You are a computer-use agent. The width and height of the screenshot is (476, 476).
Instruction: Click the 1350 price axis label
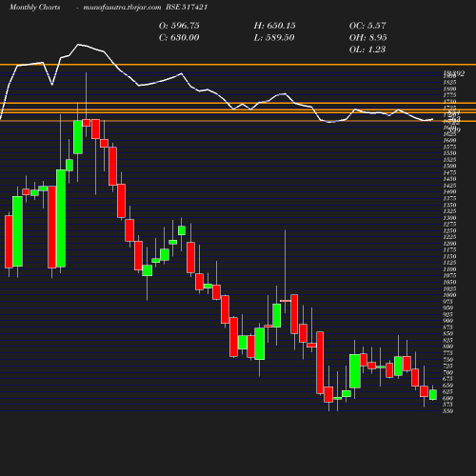click(449, 205)
